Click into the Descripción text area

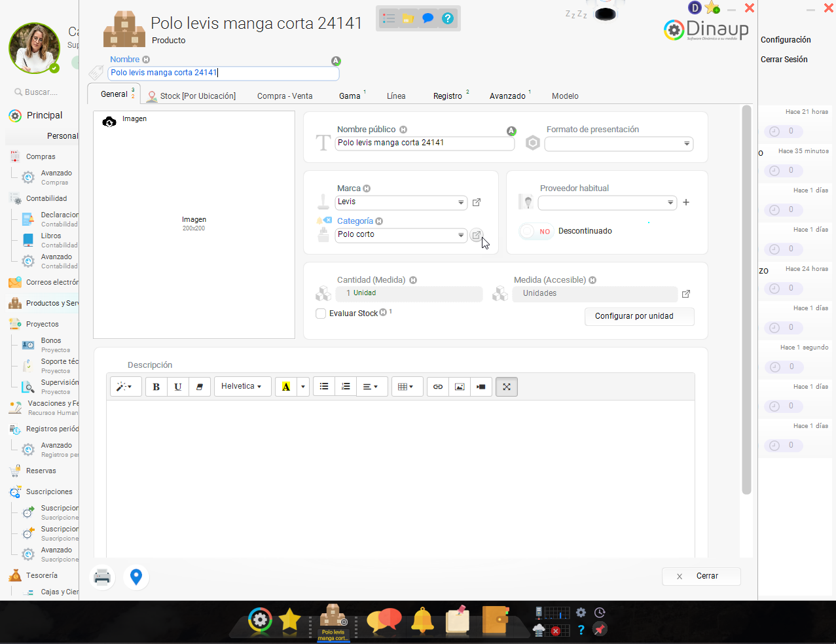point(401,479)
